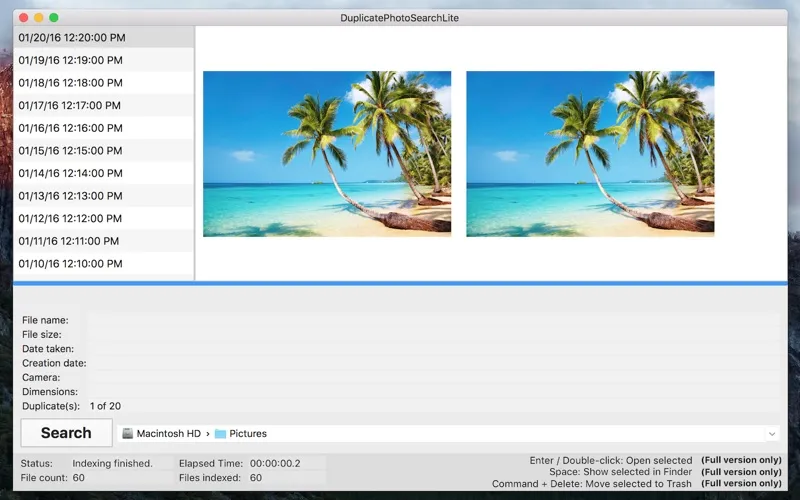Click the blue horizontal split divider

click(x=400, y=283)
